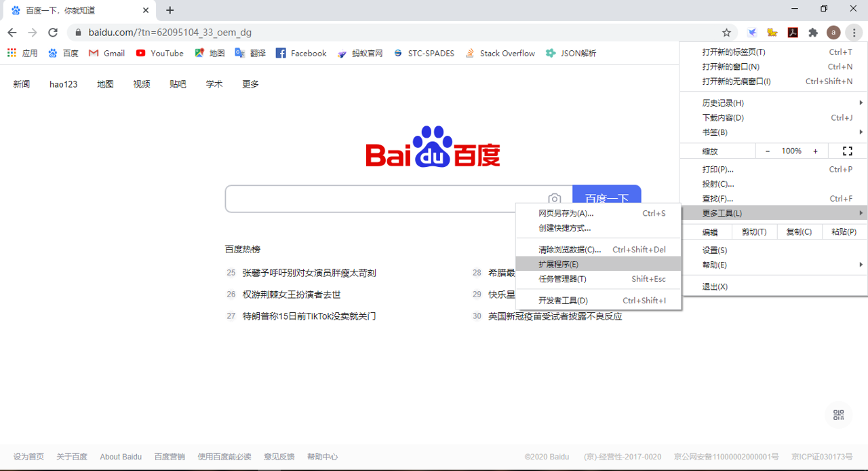Open the Gmail bookmark
Image resolution: width=868 pixels, height=471 pixels.
pyautogui.click(x=107, y=53)
